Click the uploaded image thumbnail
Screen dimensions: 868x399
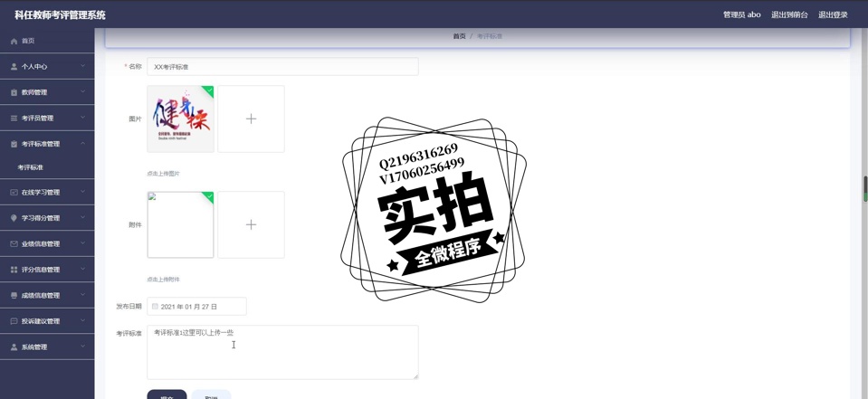click(180, 119)
